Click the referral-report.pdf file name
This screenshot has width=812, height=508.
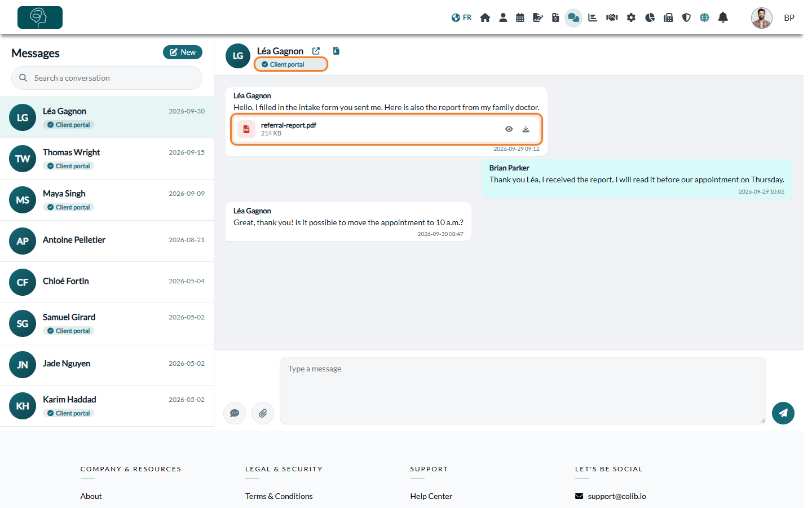288,125
